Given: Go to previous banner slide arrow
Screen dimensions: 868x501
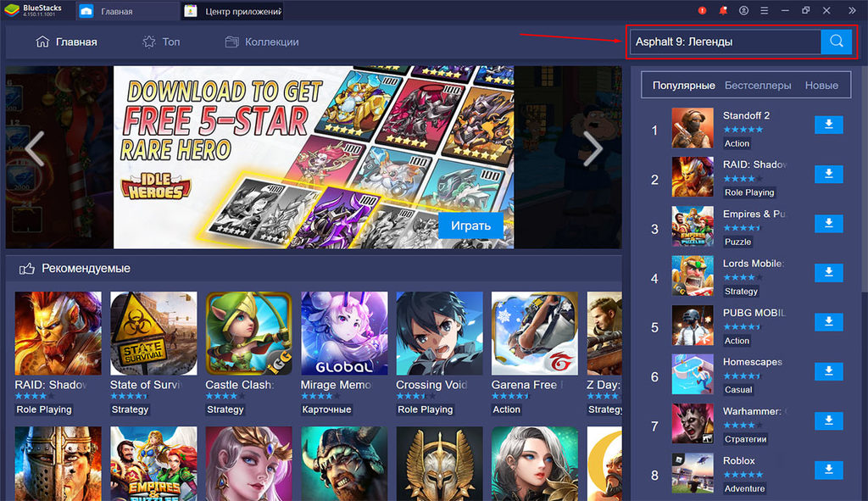Looking at the screenshot, I should [x=35, y=148].
